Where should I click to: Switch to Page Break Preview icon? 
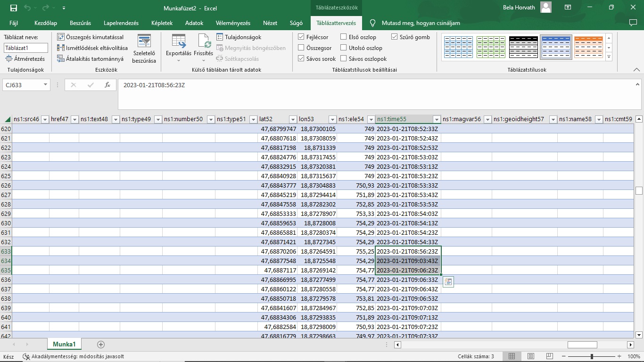click(x=549, y=356)
